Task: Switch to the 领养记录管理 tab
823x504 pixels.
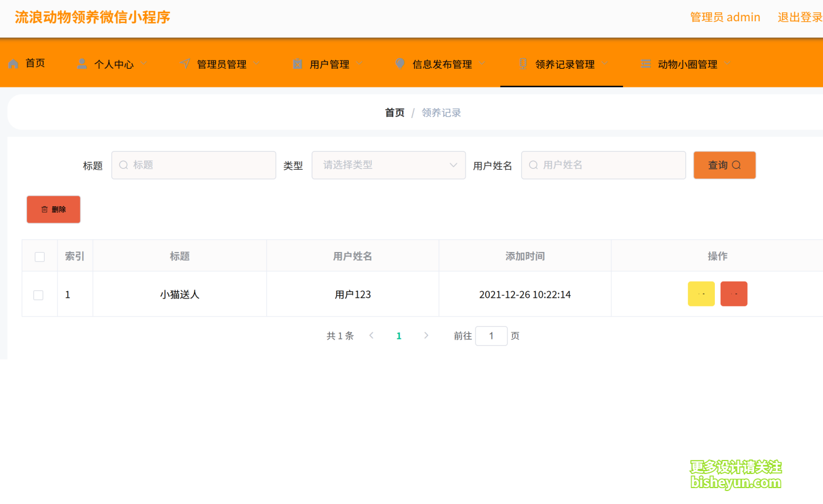Action: pyautogui.click(x=562, y=64)
